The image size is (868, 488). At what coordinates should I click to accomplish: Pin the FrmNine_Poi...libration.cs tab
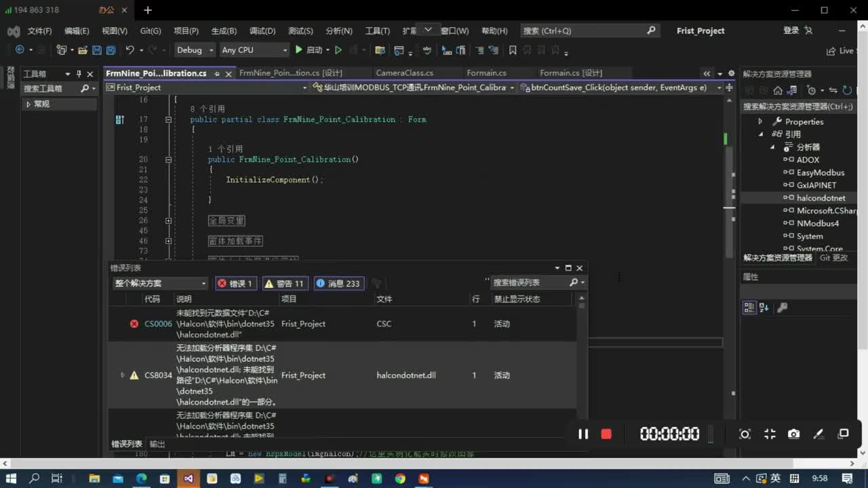click(x=216, y=73)
